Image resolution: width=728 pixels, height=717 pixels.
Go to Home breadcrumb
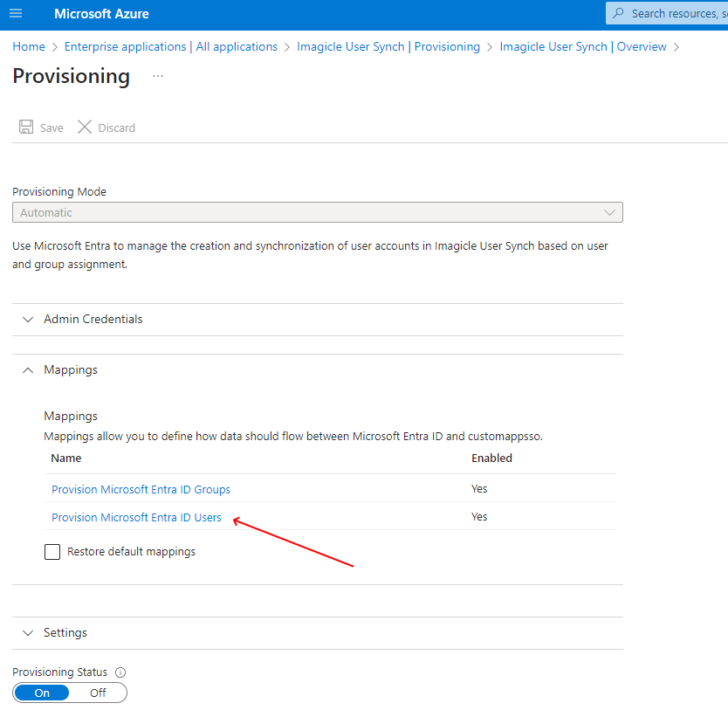pyautogui.click(x=29, y=46)
